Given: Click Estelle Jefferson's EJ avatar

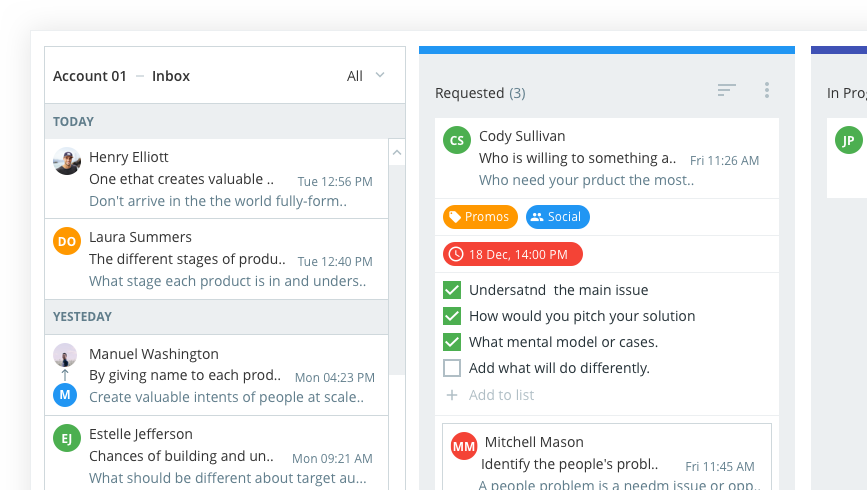Looking at the screenshot, I should 67,438.
